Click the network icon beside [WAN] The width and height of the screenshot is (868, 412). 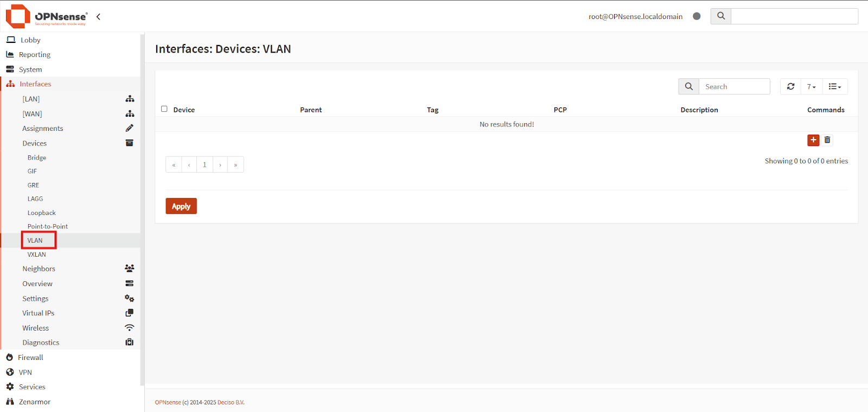coord(130,113)
